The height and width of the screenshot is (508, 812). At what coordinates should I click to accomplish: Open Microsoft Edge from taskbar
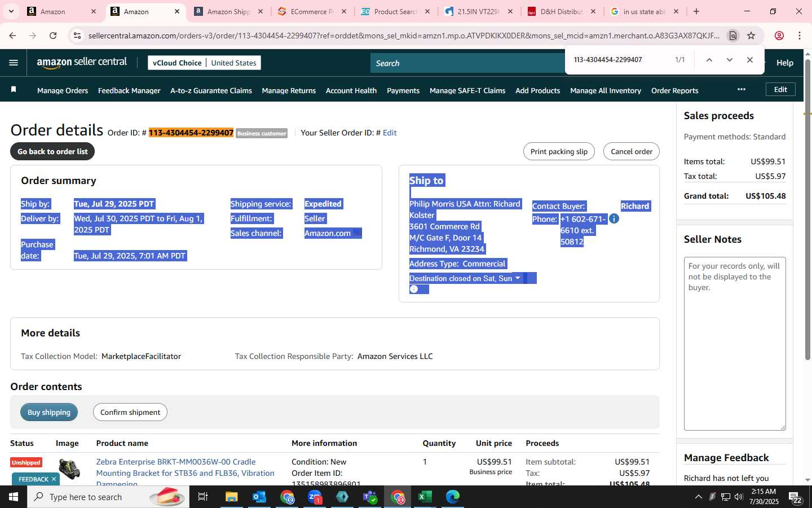[x=453, y=497]
